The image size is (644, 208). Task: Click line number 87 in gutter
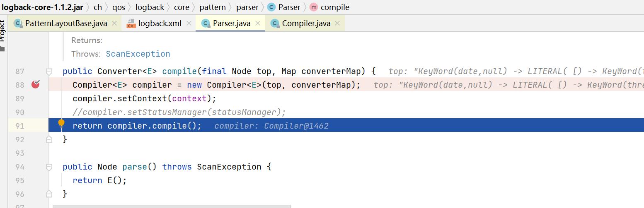point(20,71)
